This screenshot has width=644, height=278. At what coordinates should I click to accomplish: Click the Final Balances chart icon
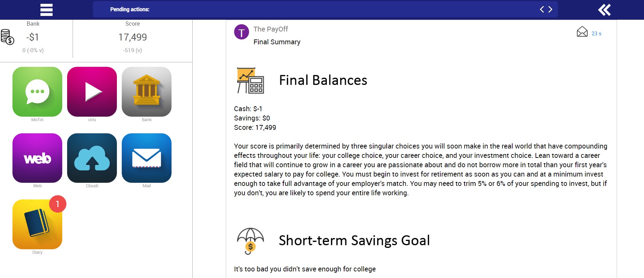(x=250, y=80)
